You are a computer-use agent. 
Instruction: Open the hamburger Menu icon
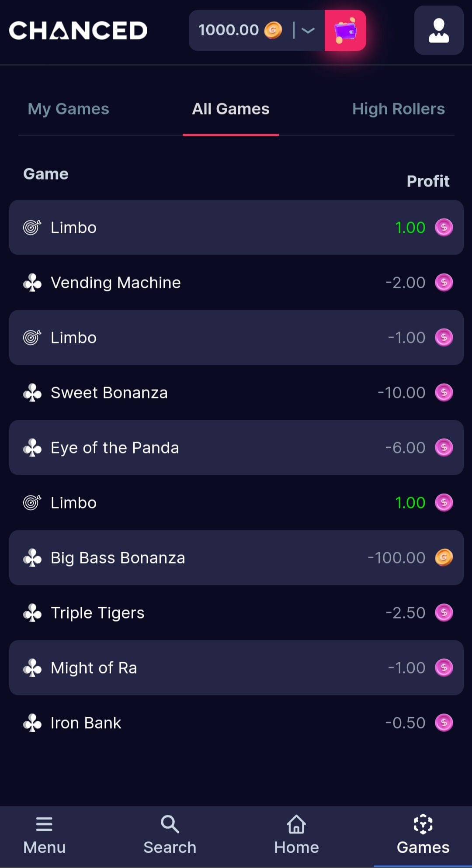44,824
